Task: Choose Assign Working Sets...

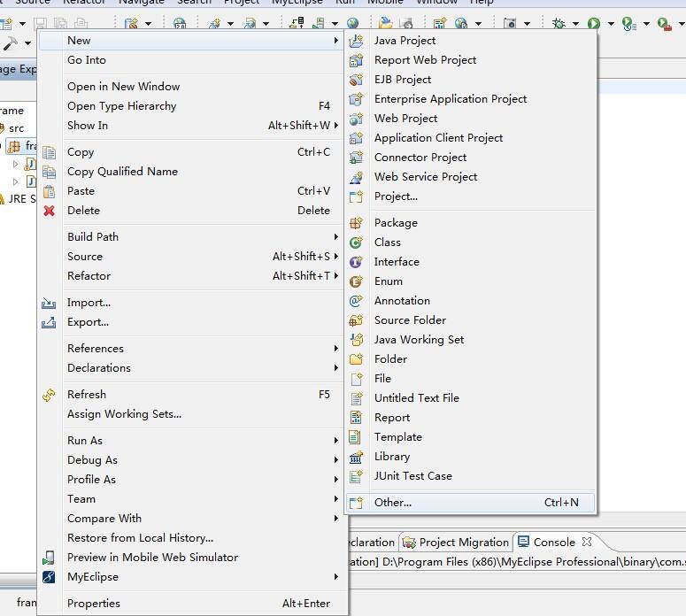Action: click(x=190, y=414)
